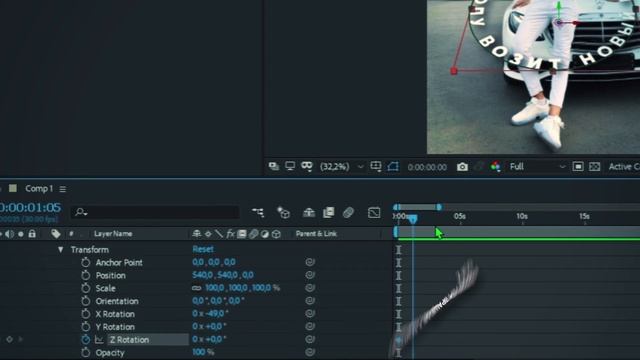Screen dimensions: 640x360
Task: Click the current timecode 0:00:01:05
Action: (31, 207)
